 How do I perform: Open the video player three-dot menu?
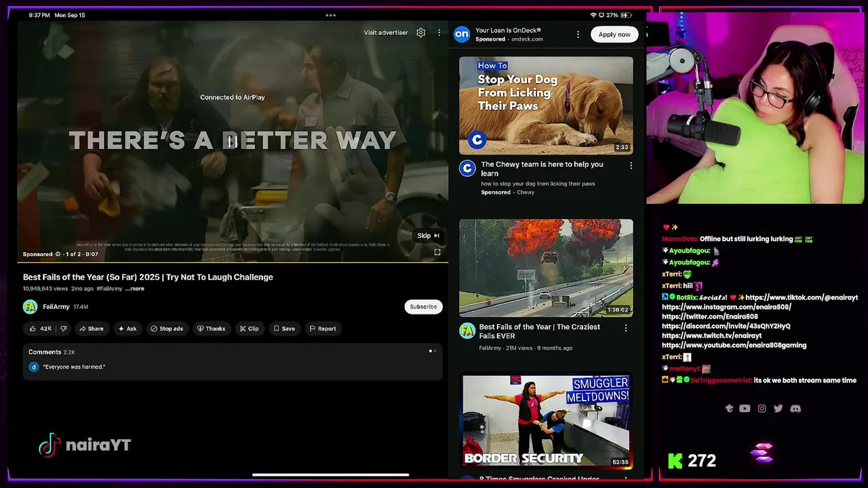(439, 33)
